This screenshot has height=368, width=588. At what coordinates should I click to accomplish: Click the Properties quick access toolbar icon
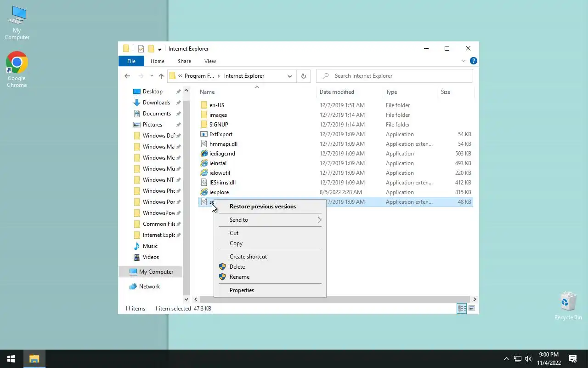141,49
